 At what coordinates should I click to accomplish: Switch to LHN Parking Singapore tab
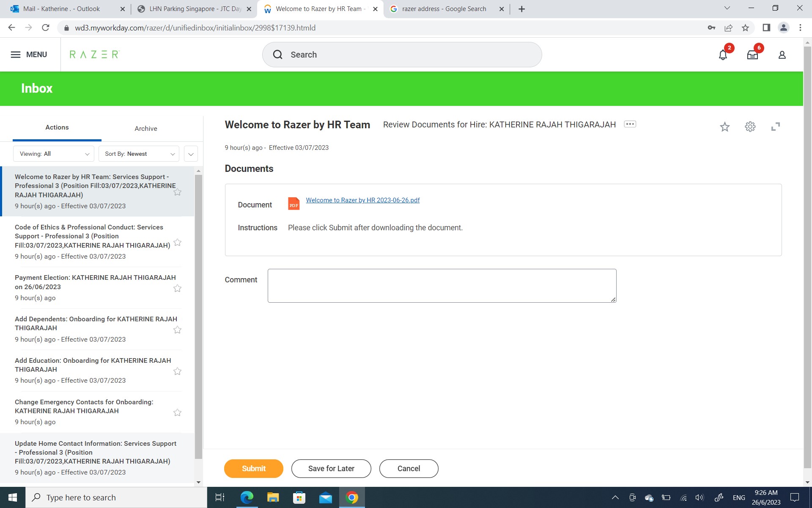(x=194, y=9)
